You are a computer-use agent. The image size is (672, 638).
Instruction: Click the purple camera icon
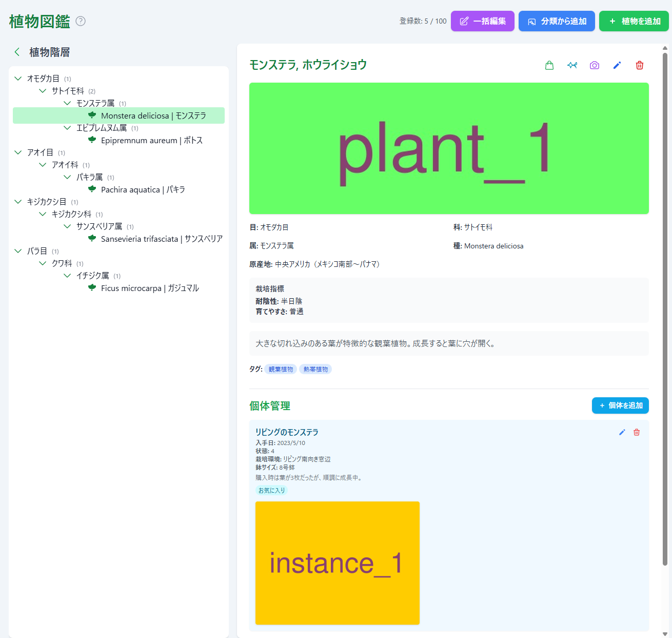point(595,65)
